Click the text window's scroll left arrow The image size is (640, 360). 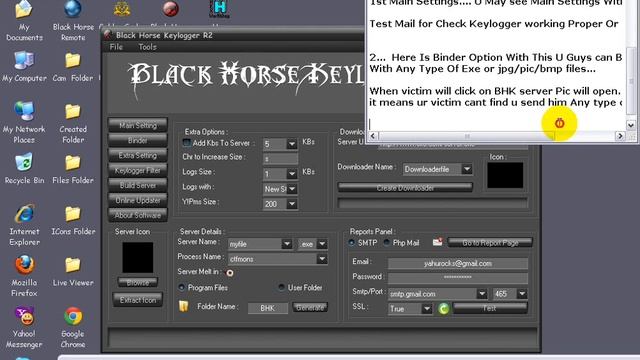(372, 136)
